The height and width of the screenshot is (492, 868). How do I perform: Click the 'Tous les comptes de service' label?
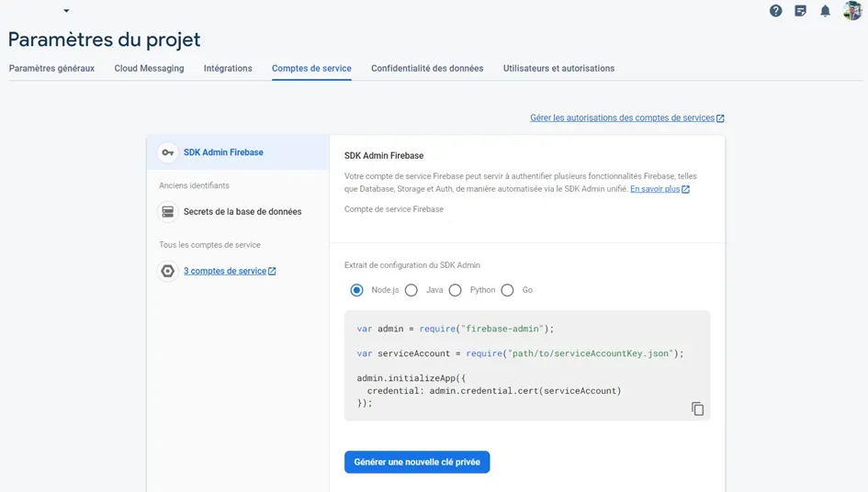click(x=209, y=244)
